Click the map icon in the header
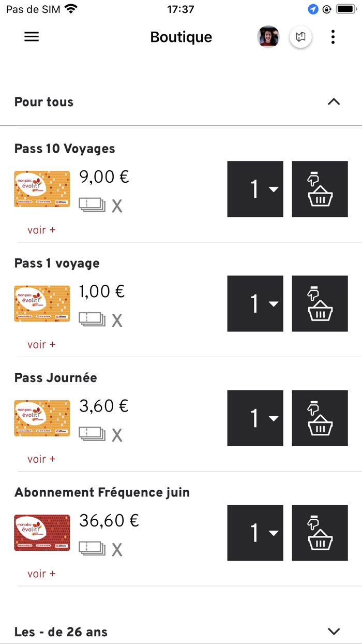Screen dimensions: 362x644 pyautogui.click(x=300, y=36)
